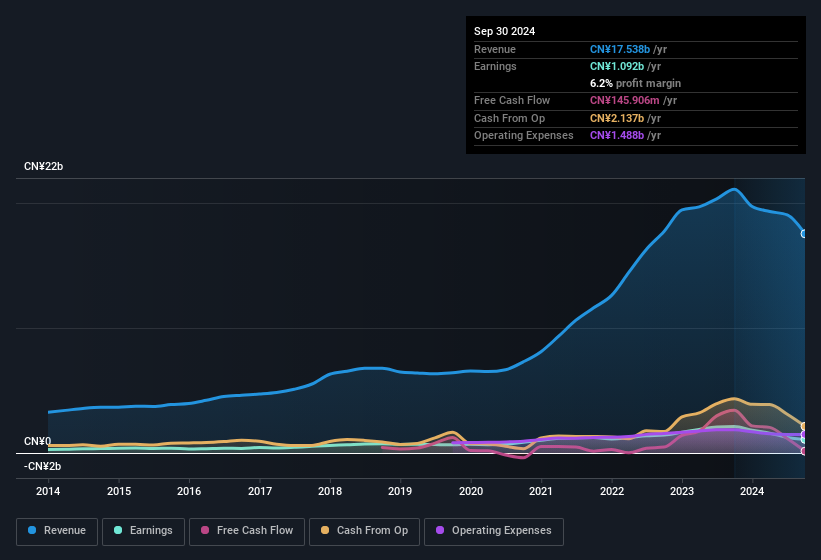Click the 2023 x-axis label
The width and height of the screenshot is (821, 560).
pyautogui.click(x=682, y=491)
